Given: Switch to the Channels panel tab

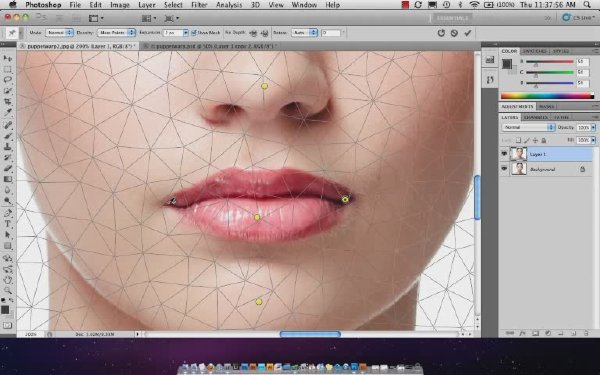Looking at the screenshot, I should coord(536,117).
